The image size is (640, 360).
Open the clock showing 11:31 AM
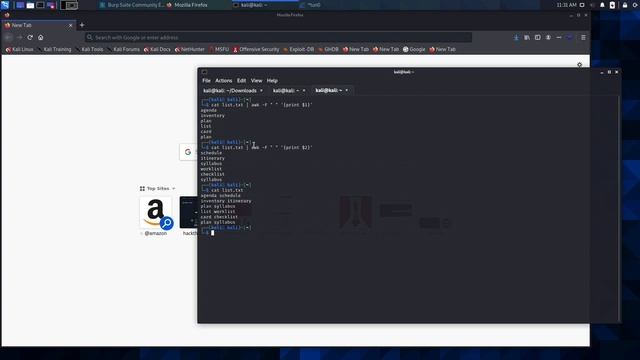coord(567,5)
